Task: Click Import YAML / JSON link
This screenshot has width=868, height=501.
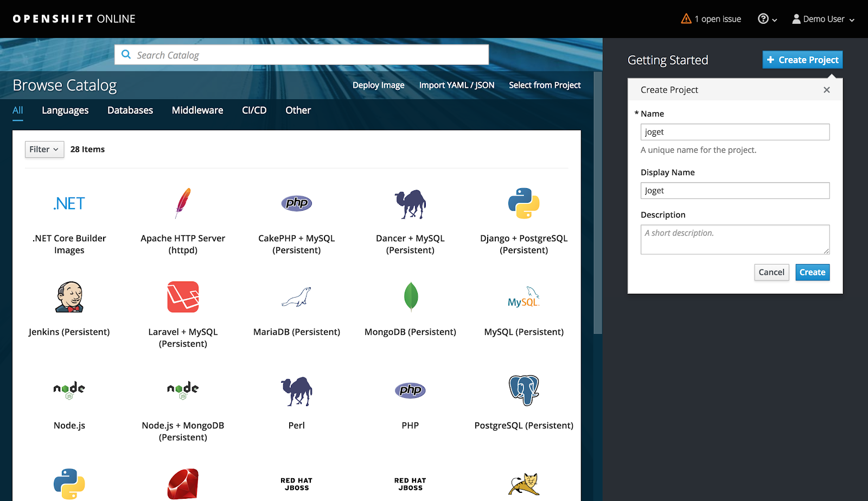Action: tap(457, 85)
